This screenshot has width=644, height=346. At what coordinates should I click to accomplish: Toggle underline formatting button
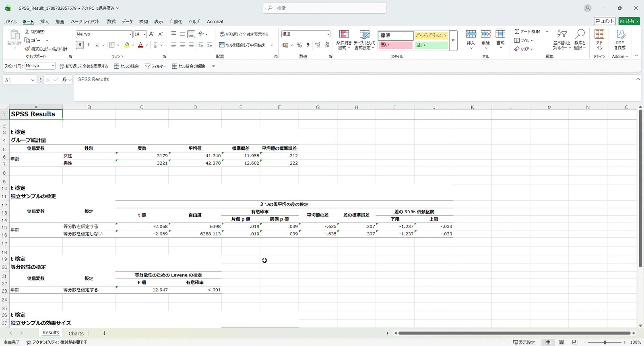pyautogui.click(x=97, y=45)
